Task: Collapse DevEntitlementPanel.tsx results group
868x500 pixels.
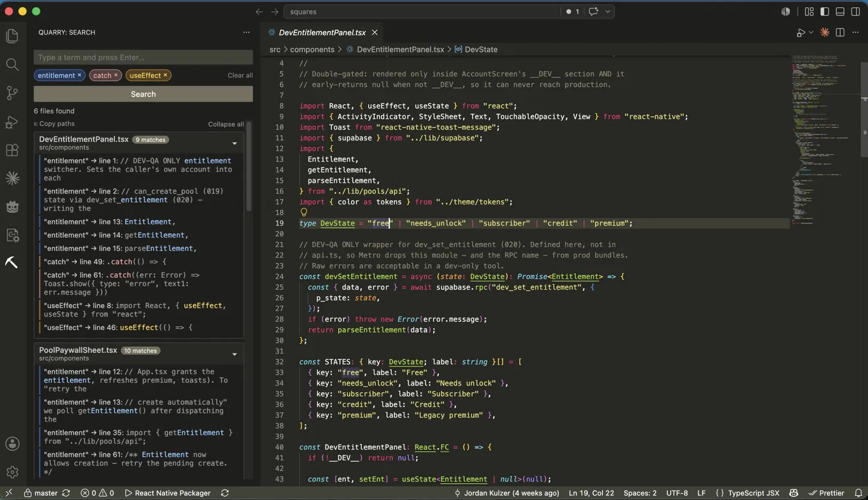Action: pos(234,144)
